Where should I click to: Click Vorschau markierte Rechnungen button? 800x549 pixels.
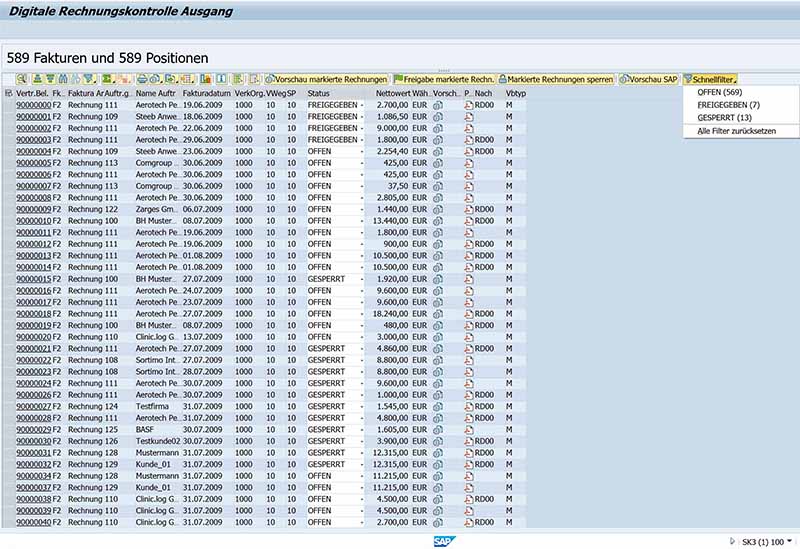pyautogui.click(x=327, y=79)
